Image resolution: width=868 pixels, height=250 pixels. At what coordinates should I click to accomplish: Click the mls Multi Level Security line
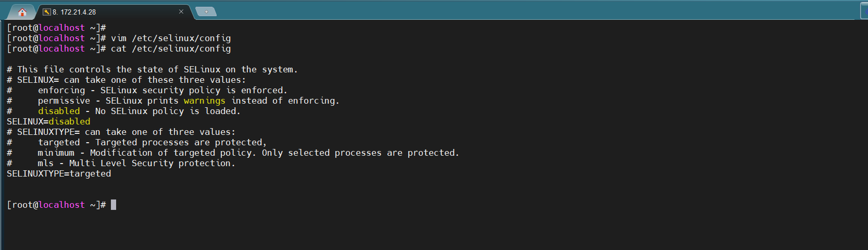point(121,163)
